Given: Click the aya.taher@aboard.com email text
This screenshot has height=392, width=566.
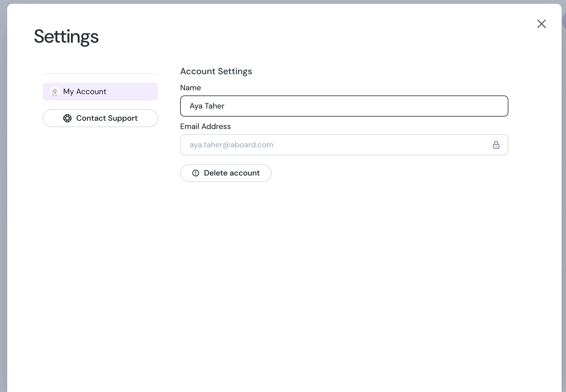Looking at the screenshot, I should pyautogui.click(x=231, y=145).
